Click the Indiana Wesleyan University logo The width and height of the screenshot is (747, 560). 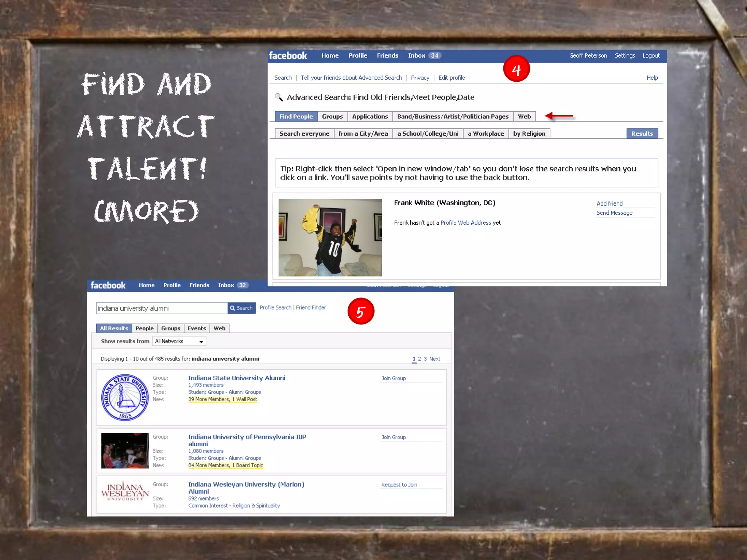(125, 491)
